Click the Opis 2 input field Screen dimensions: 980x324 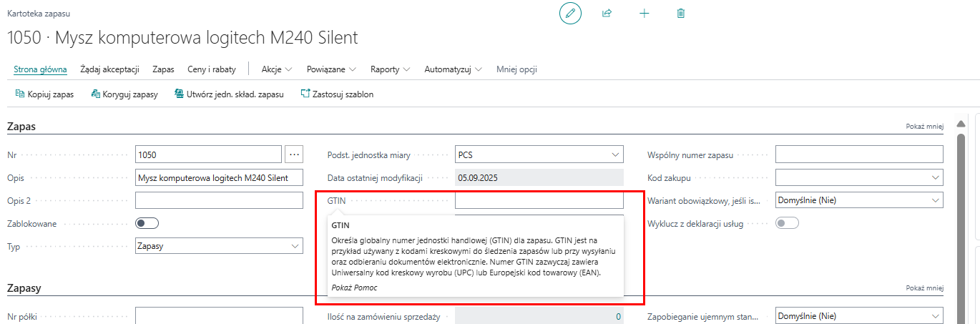click(219, 200)
